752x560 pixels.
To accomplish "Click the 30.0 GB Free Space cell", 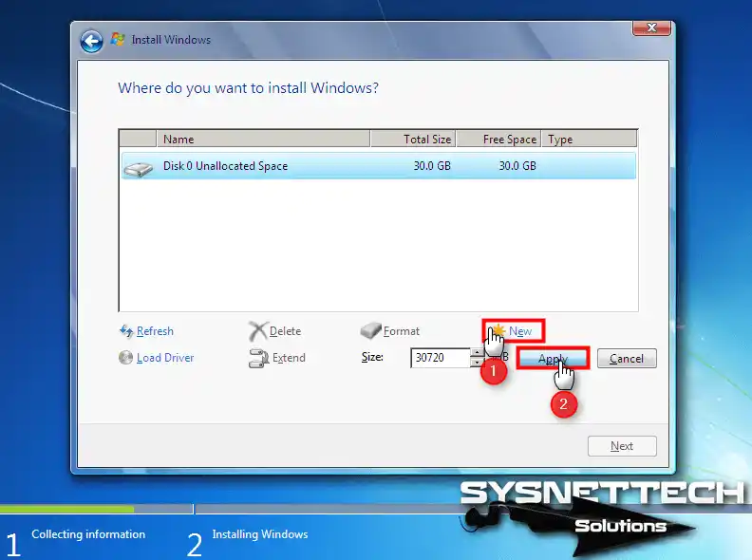I will point(517,166).
